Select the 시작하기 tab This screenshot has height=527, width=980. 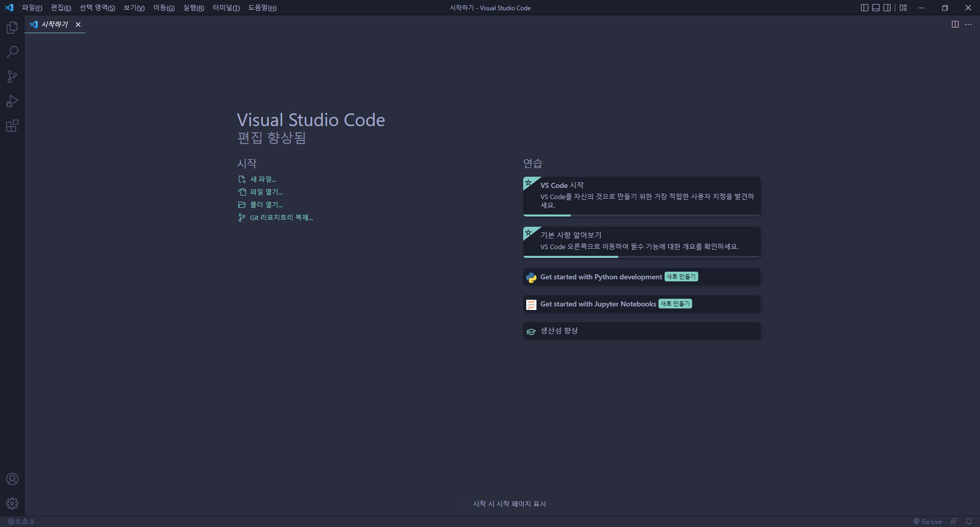(x=55, y=25)
